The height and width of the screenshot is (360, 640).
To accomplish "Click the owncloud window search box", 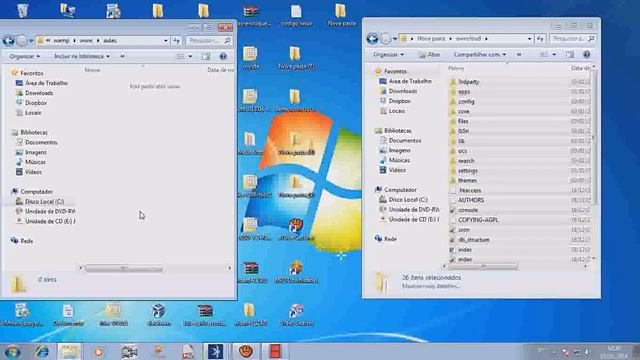I will tap(572, 38).
